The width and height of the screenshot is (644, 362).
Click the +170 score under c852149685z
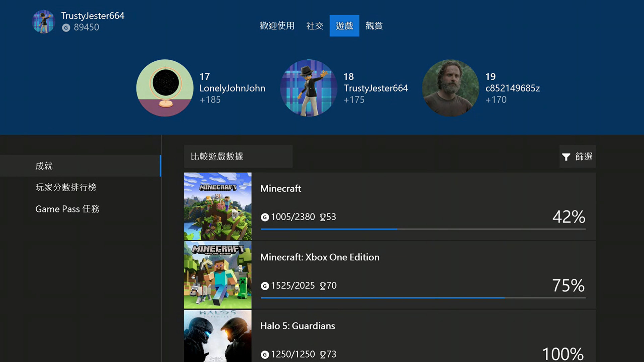point(496,100)
